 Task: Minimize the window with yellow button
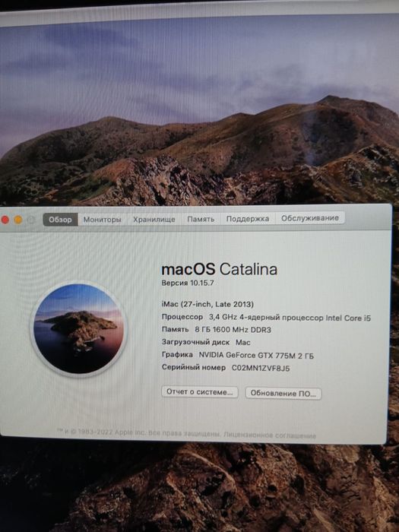point(18,220)
